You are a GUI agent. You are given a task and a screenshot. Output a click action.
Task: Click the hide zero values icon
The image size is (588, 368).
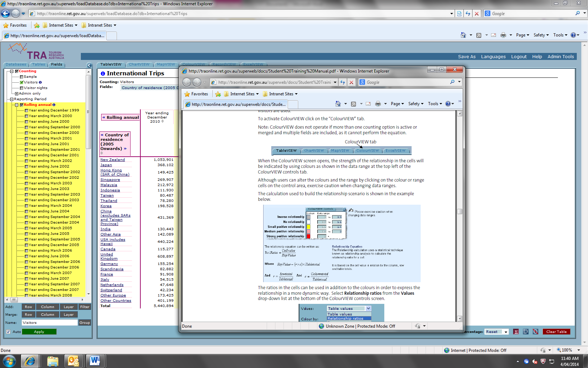pyautogui.click(x=535, y=332)
